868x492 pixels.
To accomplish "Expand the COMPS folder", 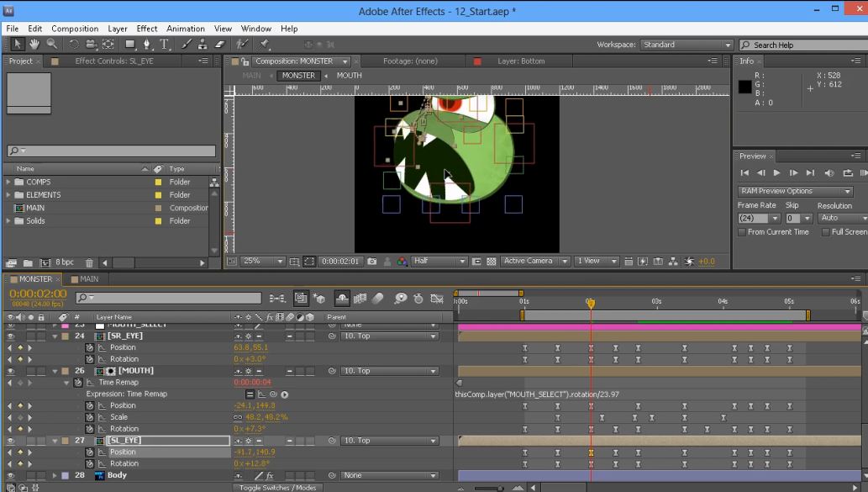I will [x=8, y=182].
